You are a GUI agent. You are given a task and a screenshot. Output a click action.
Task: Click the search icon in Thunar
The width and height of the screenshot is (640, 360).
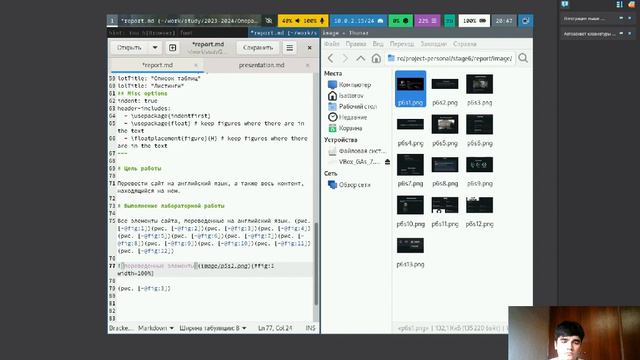tap(523, 58)
